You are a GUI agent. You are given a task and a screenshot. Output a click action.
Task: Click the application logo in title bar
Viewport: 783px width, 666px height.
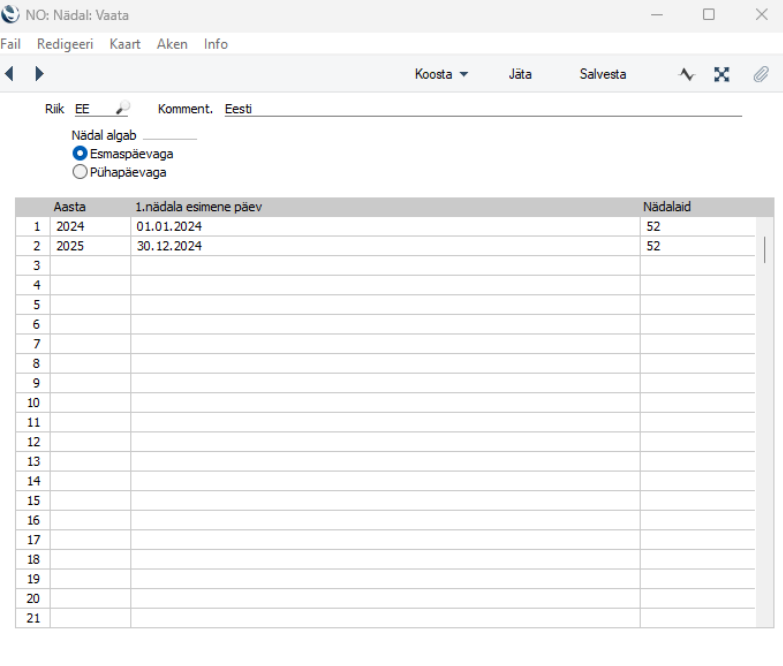[10, 14]
